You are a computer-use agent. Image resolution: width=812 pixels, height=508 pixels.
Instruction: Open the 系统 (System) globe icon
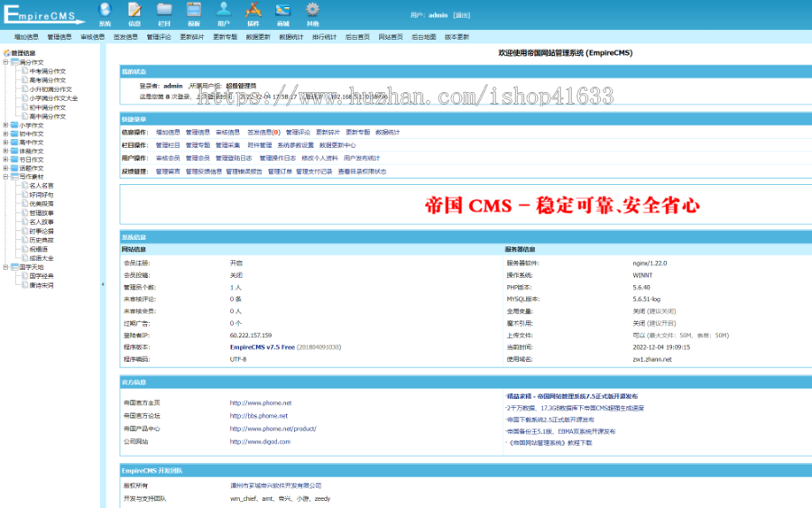click(106, 14)
